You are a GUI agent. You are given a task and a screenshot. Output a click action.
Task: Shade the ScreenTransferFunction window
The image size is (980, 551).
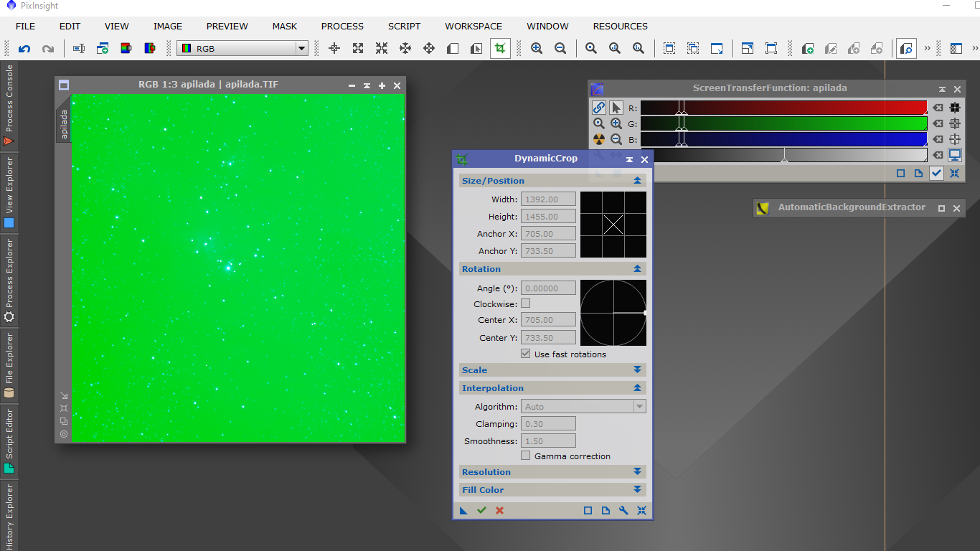click(x=942, y=89)
